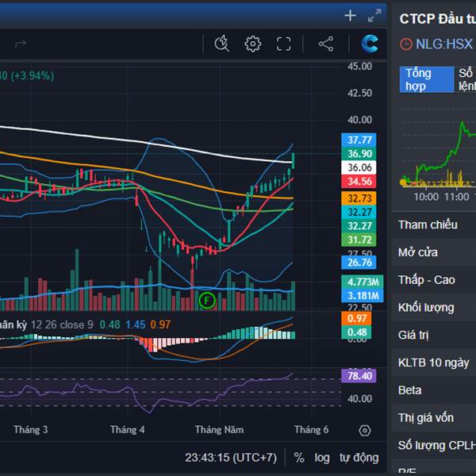Toggle percent scale mode

click(299, 457)
